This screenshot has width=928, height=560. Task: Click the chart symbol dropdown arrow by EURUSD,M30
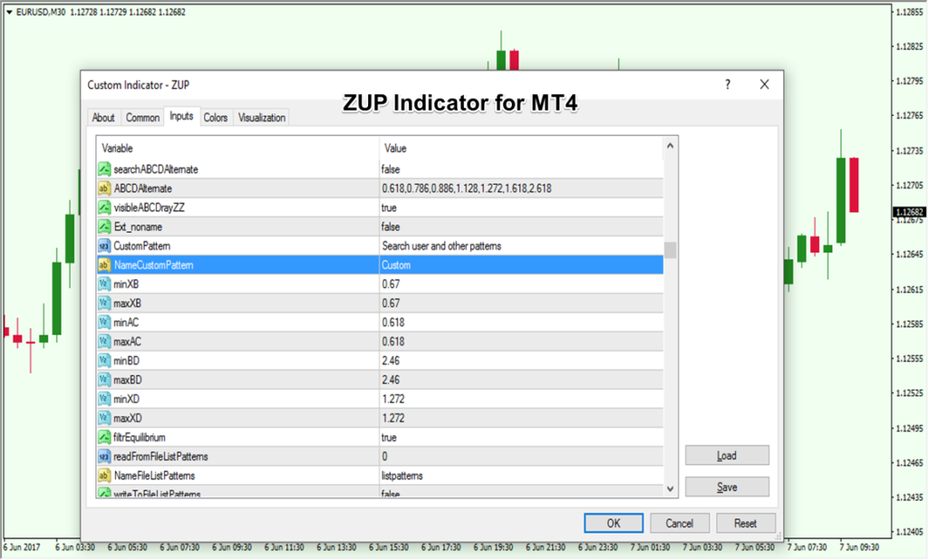[9, 12]
